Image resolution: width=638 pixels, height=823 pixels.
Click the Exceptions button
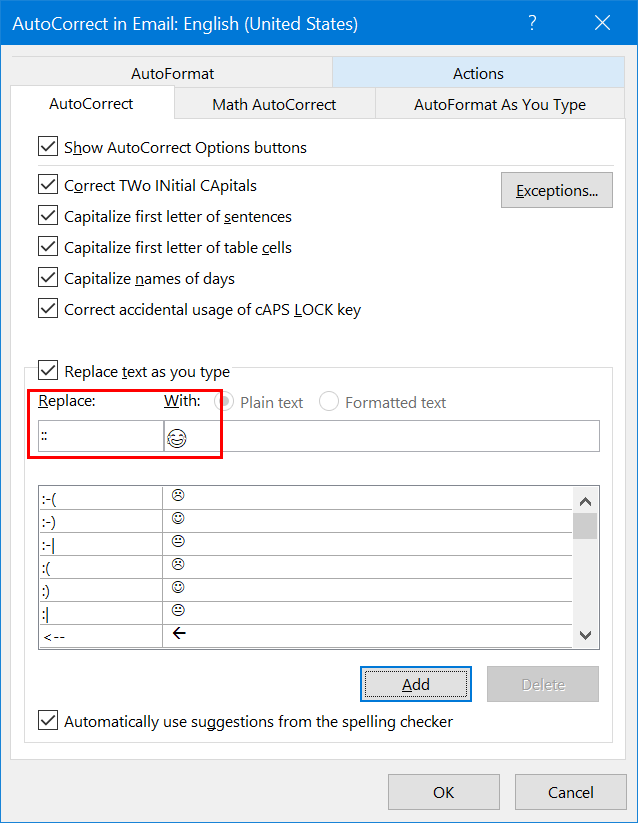(x=556, y=190)
